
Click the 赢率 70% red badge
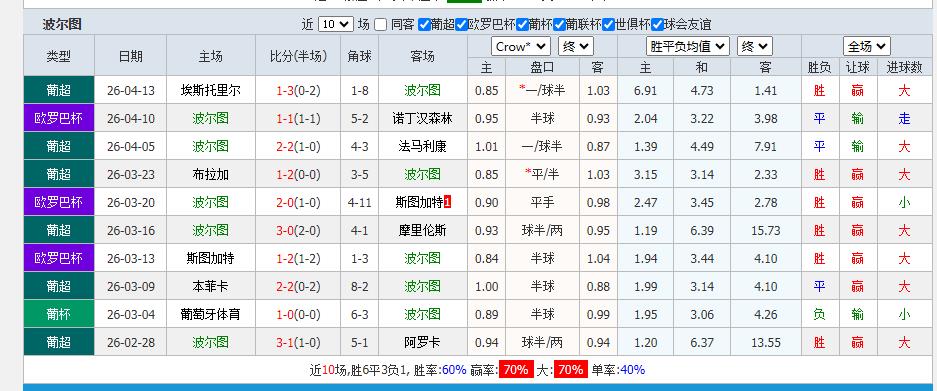coord(516,369)
